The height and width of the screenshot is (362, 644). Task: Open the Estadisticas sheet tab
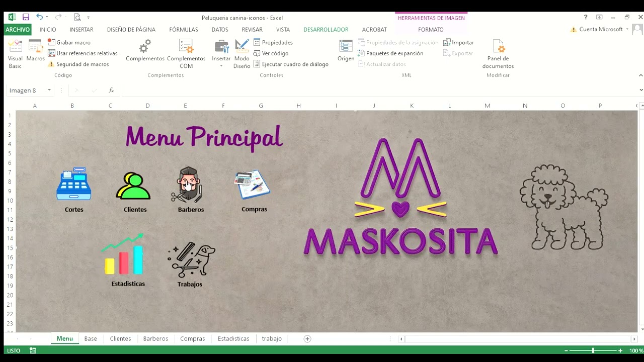click(233, 339)
